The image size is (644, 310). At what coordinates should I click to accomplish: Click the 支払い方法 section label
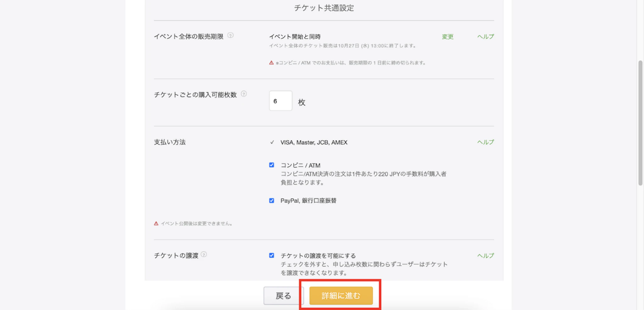pos(170,142)
